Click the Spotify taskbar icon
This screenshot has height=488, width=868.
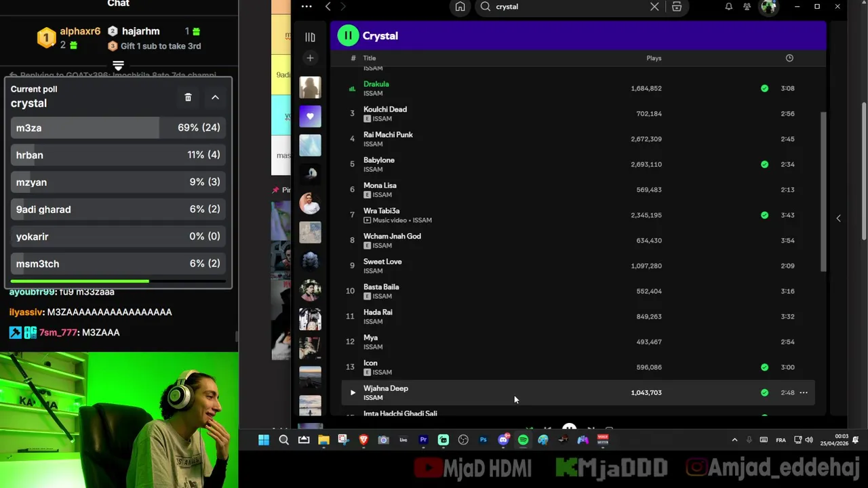click(523, 440)
